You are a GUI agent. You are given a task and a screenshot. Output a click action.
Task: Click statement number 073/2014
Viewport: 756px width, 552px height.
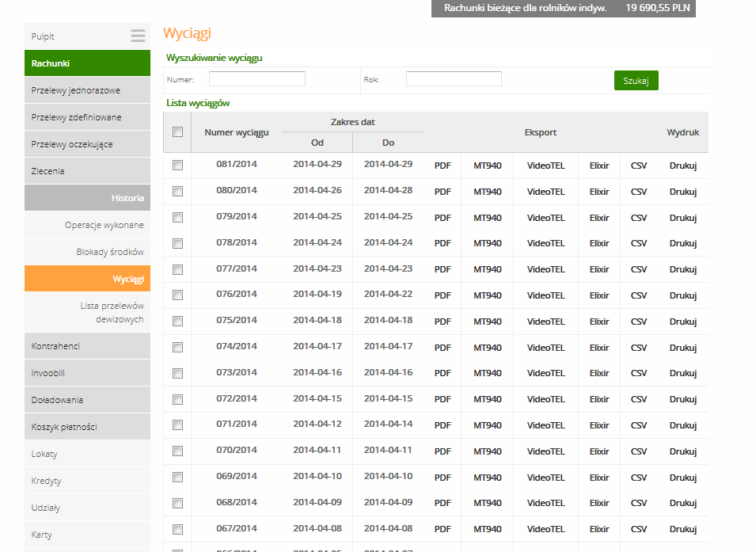point(237,372)
